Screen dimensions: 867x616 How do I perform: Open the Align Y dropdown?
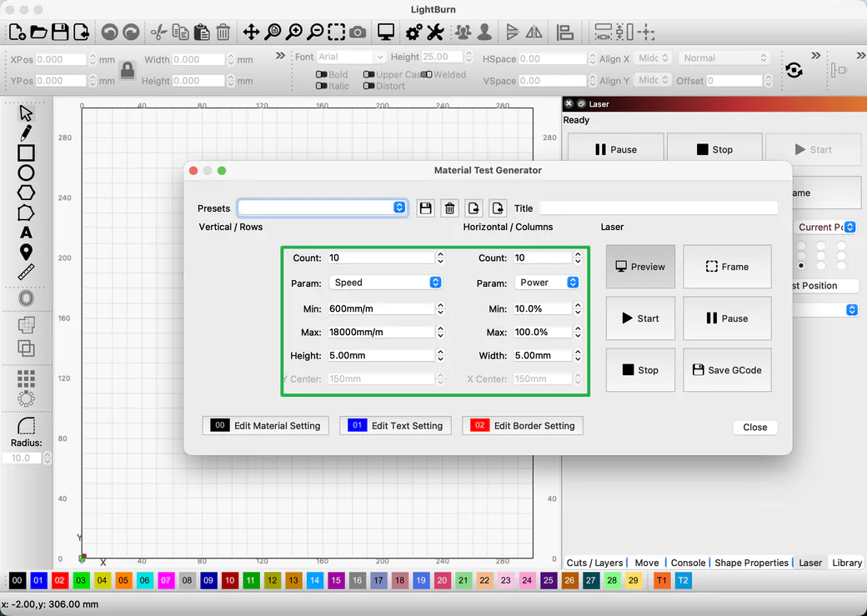tap(653, 80)
